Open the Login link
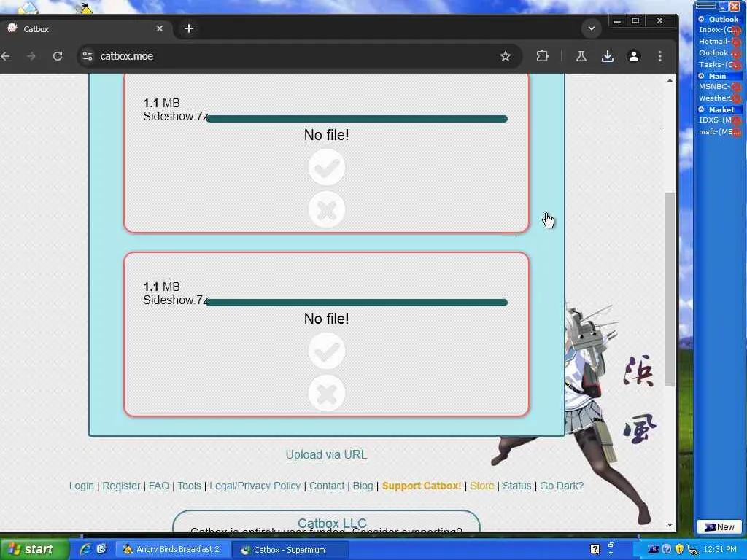Viewport: 747px width, 560px height. tap(82, 486)
